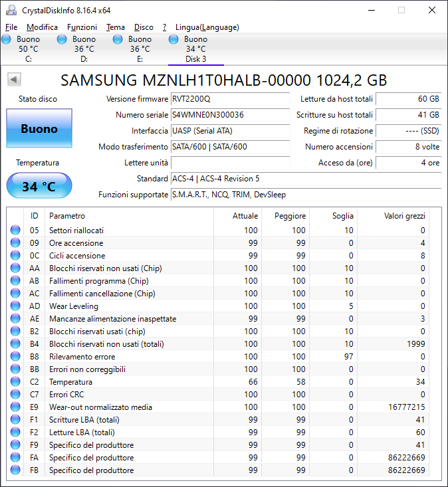Click Scritture su host totali value 41 GB
This screenshot has height=487, width=448.
[409, 115]
